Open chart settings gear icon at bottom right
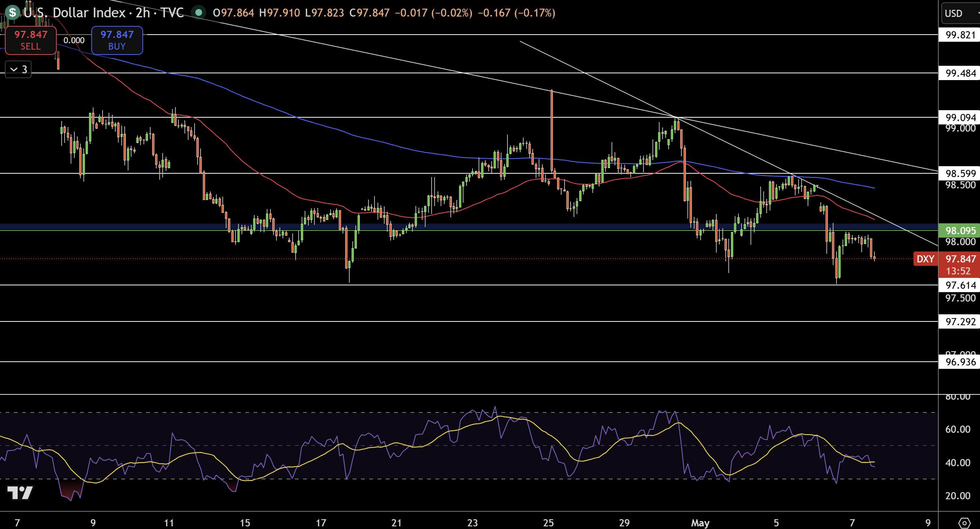The image size is (980, 529). (964, 523)
